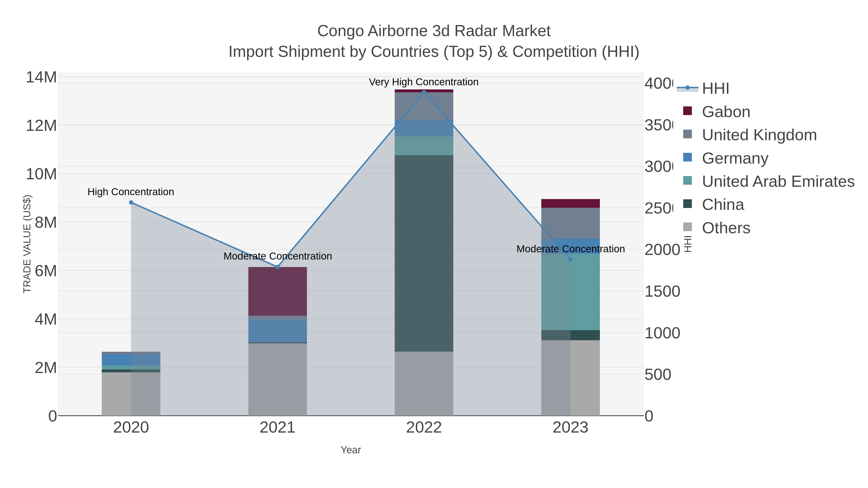Click the Gabon maroon legend swatch
868x488 pixels.
687,111
